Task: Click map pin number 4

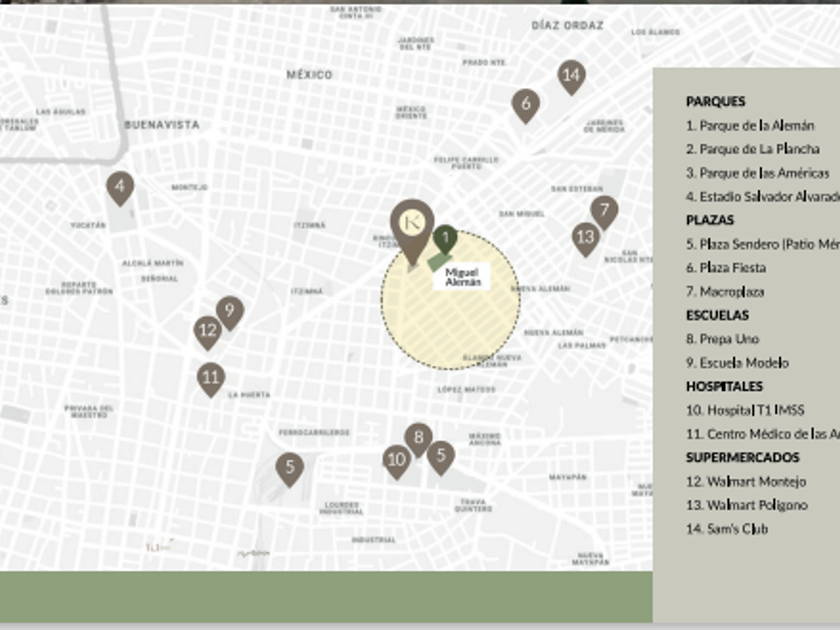Action: [x=120, y=186]
